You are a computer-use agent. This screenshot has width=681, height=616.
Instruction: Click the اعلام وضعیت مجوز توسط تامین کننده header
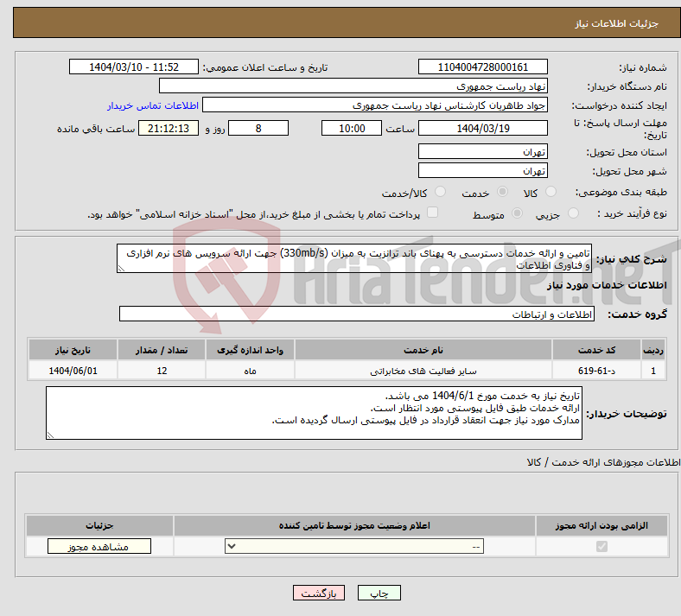[x=354, y=525]
